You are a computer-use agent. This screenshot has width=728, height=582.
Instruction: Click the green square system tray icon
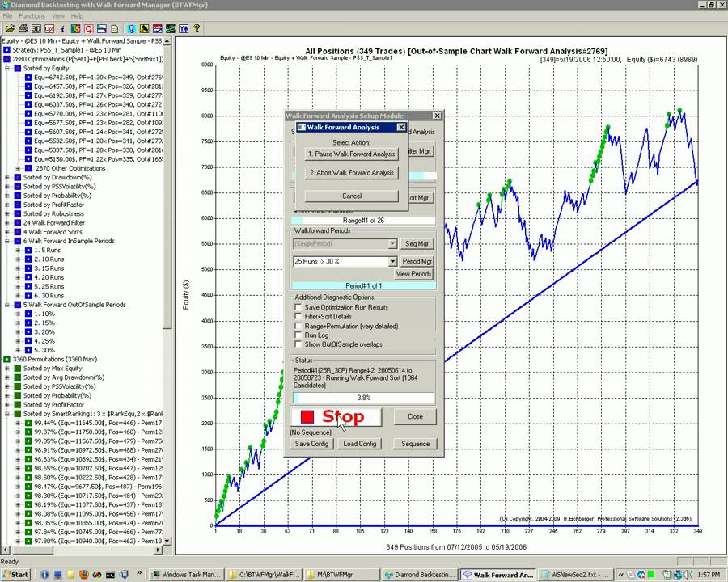pyautogui.click(x=651, y=575)
